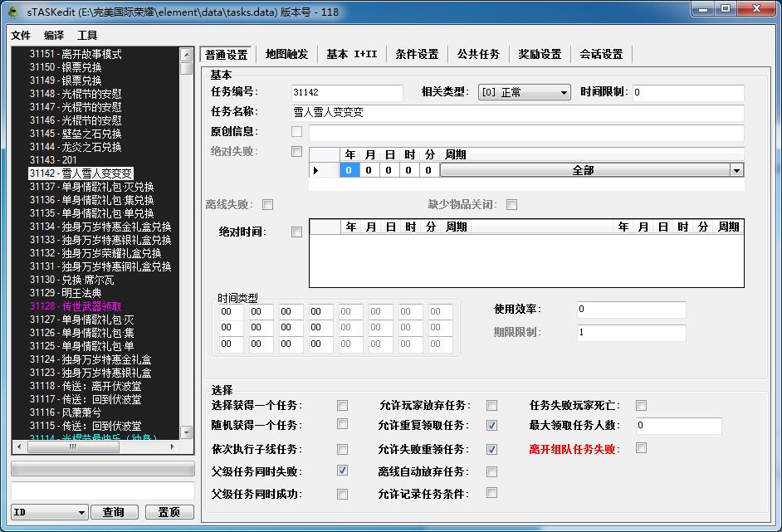Open the 工具 menu
The height and width of the screenshot is (532, 782).
pos(87,36)
